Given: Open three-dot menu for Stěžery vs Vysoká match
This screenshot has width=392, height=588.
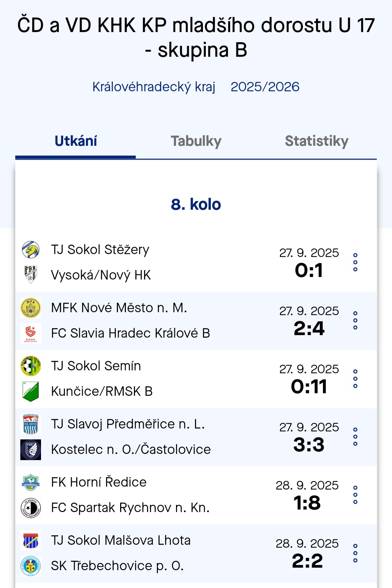Looking at the screenshot, I should click(355, 262).
